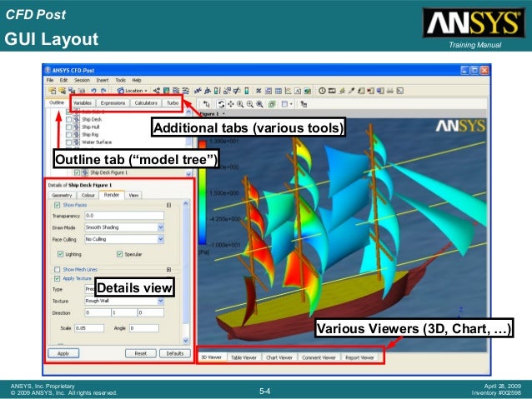Click the Angle input field
Screen dimensions: 532x399
pyautogui.click(x=144, y=328)
